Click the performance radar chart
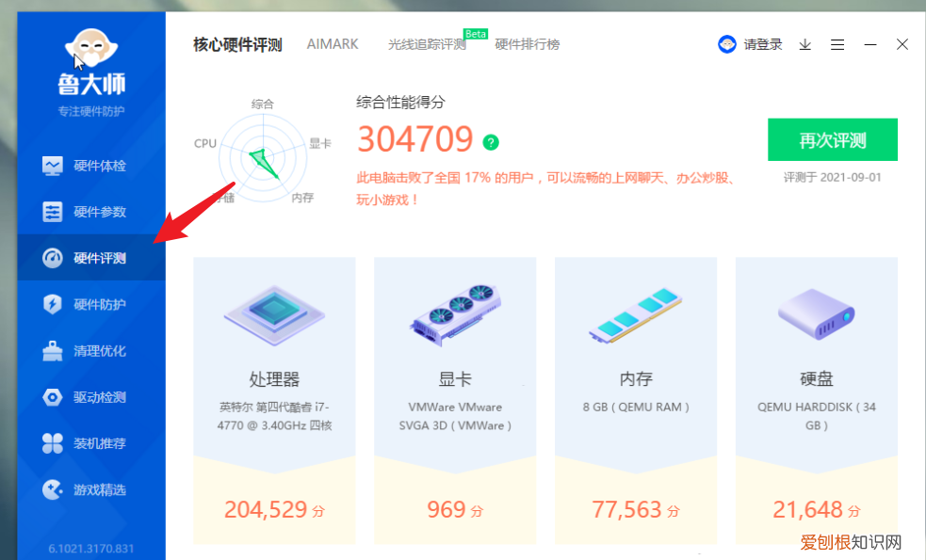 tap(262, 155)
